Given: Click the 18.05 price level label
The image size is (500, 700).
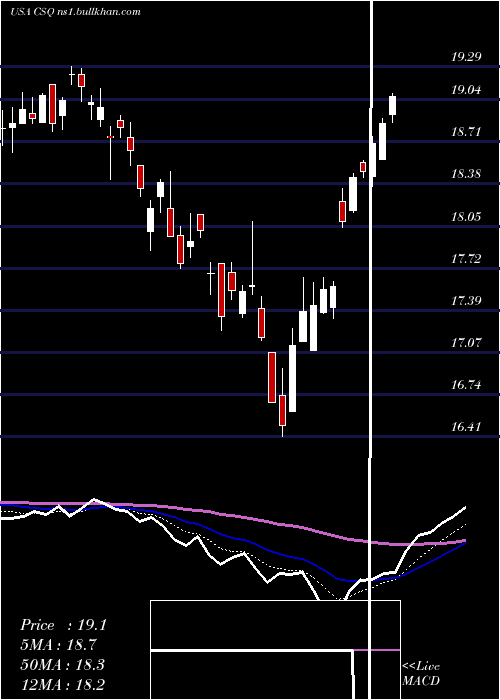Looking at the screenshot, I should tap(466, 217).
